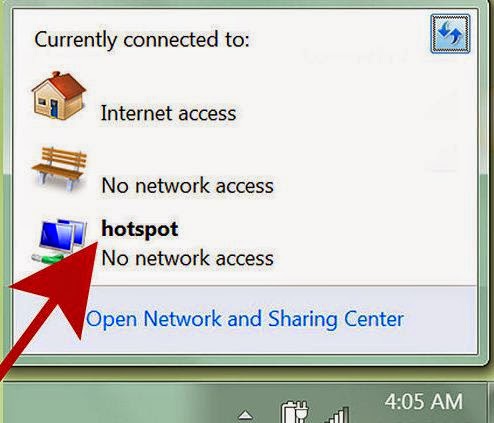
Task: Open Network and Sharing Center
Action: tap(245, 319)
